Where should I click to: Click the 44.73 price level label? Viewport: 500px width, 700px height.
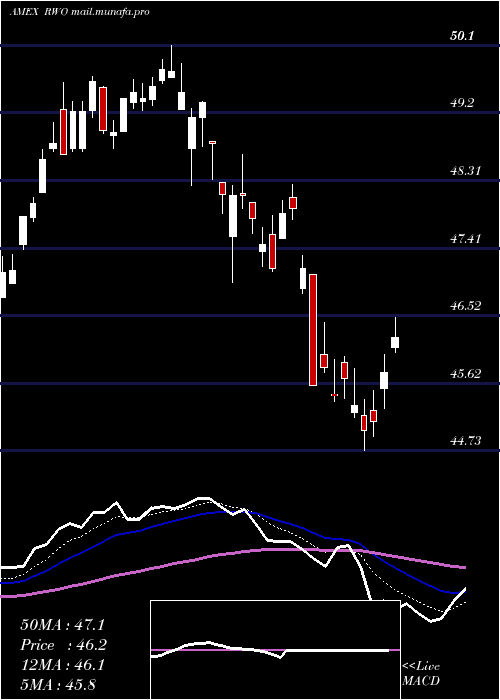click(x=466, y=441)
